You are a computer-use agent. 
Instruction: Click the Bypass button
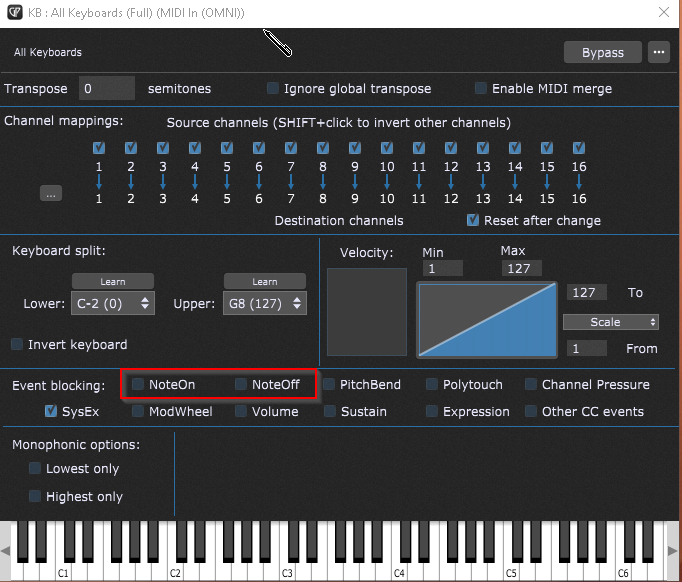coord(603,52)
